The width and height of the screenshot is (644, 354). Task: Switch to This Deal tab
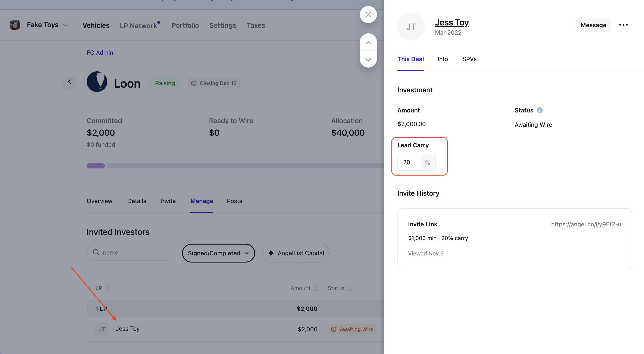pos(410,59)
